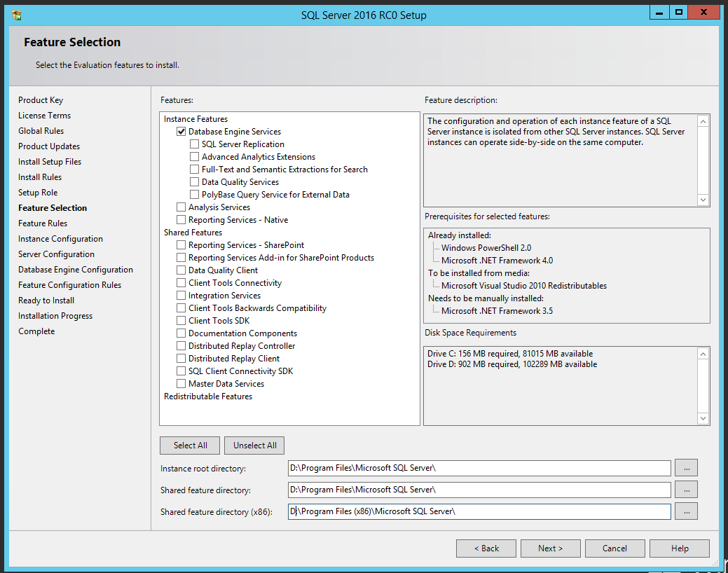Click the Select All button

[189, 445]
